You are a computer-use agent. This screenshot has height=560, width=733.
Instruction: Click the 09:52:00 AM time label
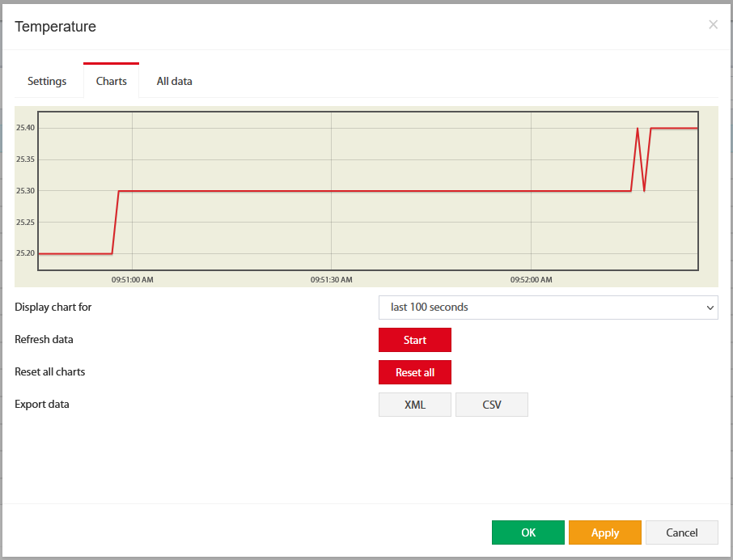(531, 279)
